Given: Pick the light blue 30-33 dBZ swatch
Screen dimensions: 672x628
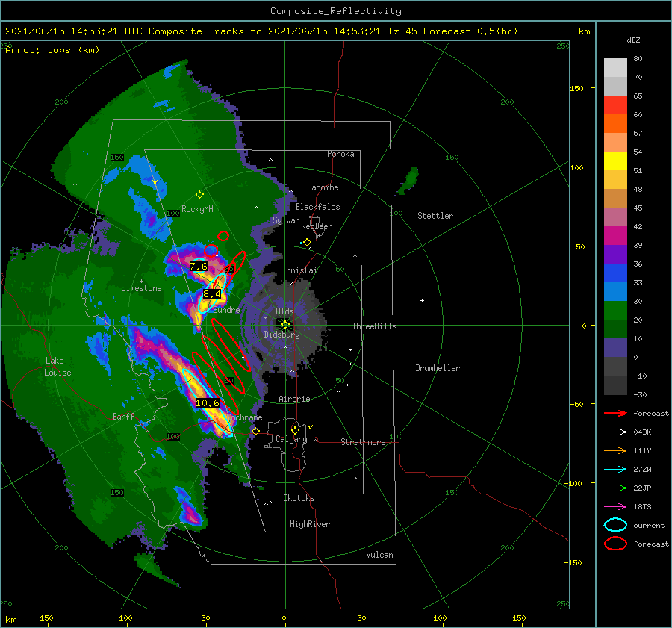Looking at the screenshot, I should tap(615, 291).
